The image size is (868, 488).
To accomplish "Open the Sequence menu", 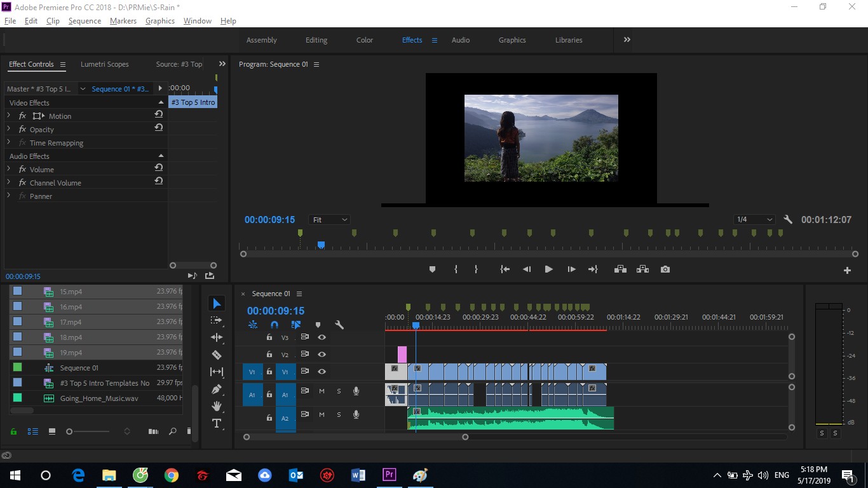I will pos(85,21).
